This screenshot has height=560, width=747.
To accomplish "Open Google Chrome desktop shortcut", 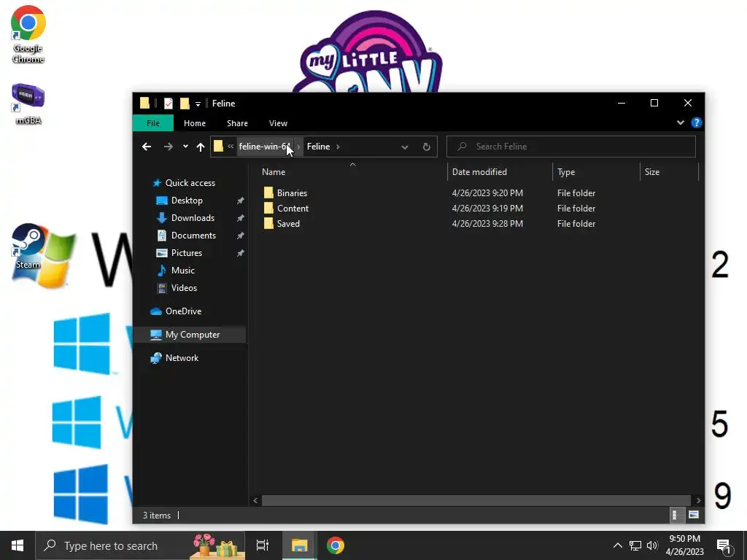I will click(28, 34).
